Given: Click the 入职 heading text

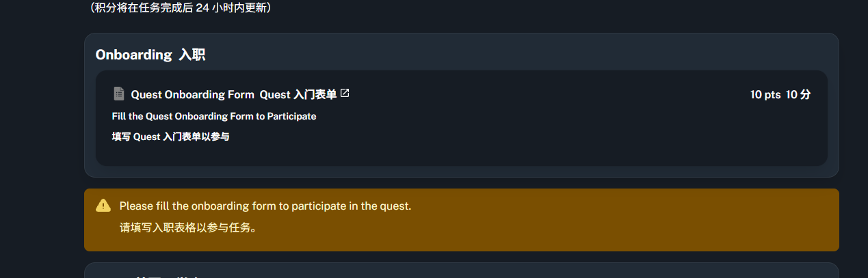Looking at the screenshot, I should pyautogui.click(x=192, y=55).
